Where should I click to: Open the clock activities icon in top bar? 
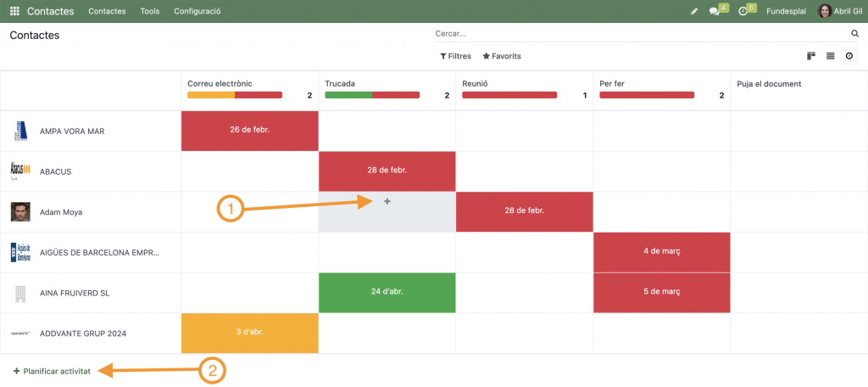click(x=743, y=11)
